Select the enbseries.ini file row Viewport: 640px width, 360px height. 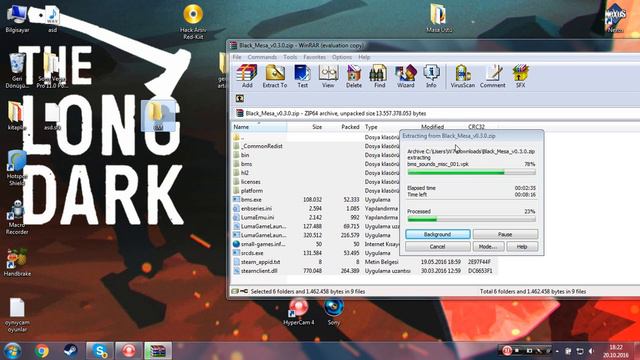pyautogui.click(x=316, y=209)
